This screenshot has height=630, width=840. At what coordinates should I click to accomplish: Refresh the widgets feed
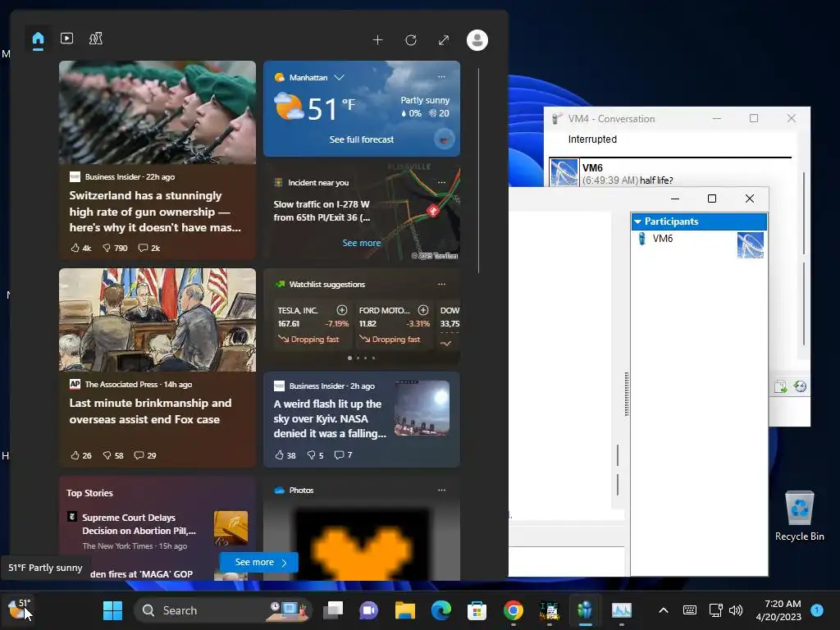click(411, 40)
